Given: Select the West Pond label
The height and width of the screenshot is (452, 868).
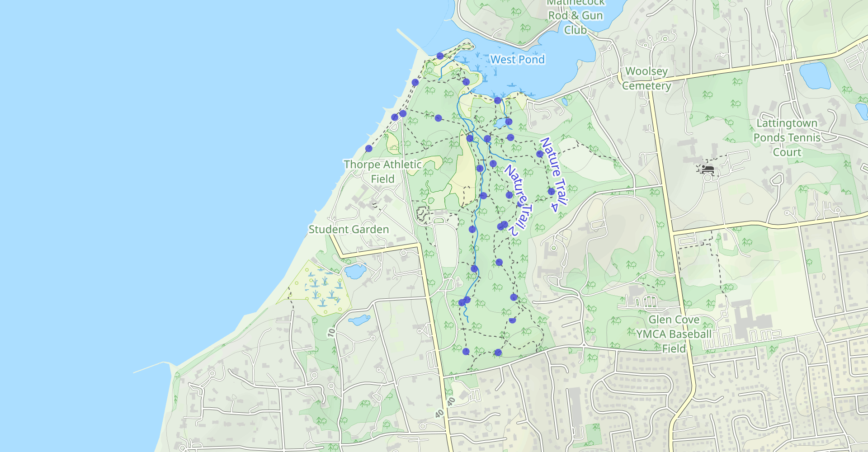Looking at the screenshot, I should (x=517, y=60).
